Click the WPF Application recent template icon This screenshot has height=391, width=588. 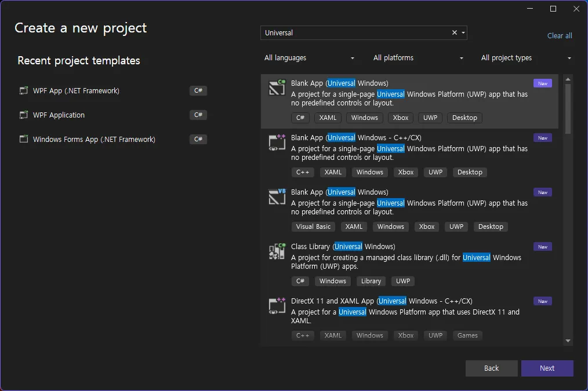pos(24,115)
